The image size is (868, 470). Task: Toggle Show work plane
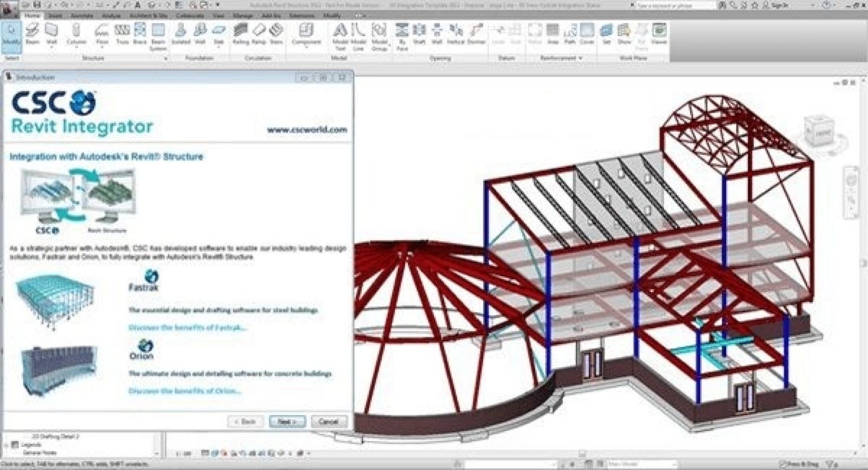click(x=624, y=34)
